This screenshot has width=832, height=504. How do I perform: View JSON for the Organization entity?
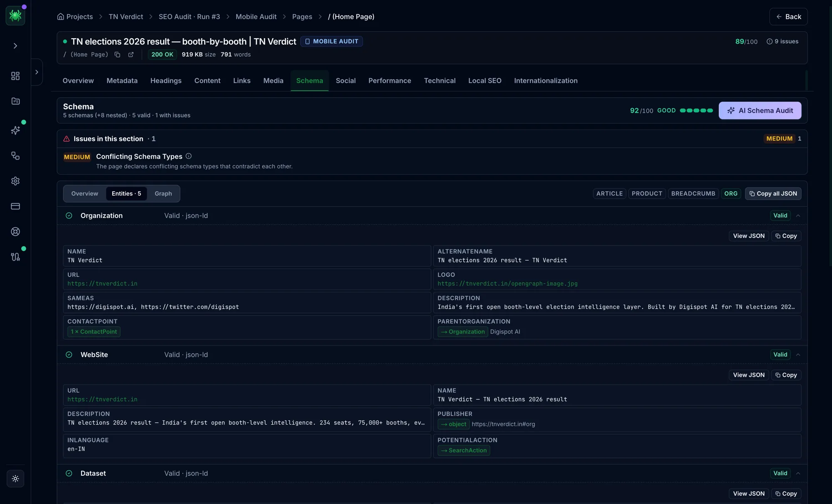click(749, 236)
